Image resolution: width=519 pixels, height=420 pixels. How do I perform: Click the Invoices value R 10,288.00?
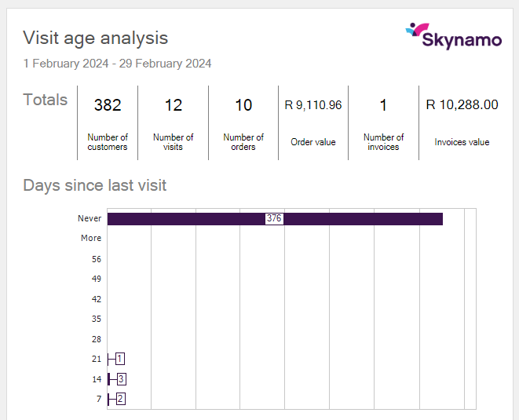pos(462,104)
